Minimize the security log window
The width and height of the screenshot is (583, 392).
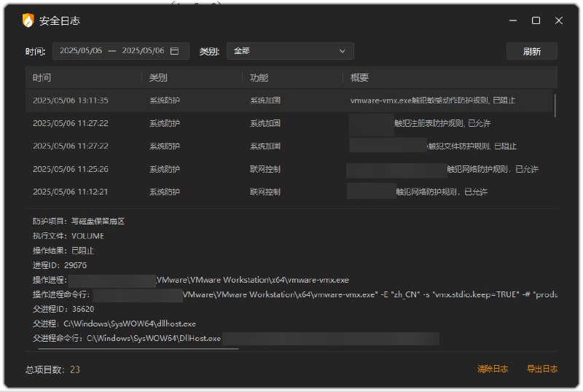point(512,20)
